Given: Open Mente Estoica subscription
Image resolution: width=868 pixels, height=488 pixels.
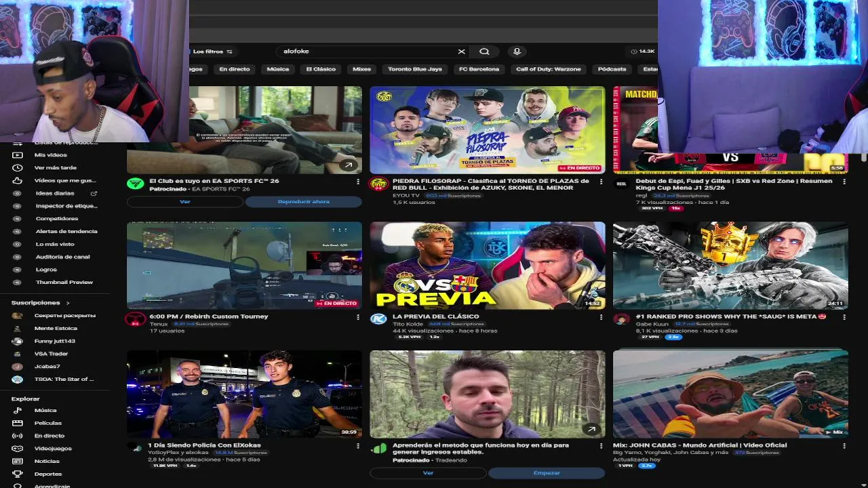Looking at the screenshot, I should [x=56, y=328].
